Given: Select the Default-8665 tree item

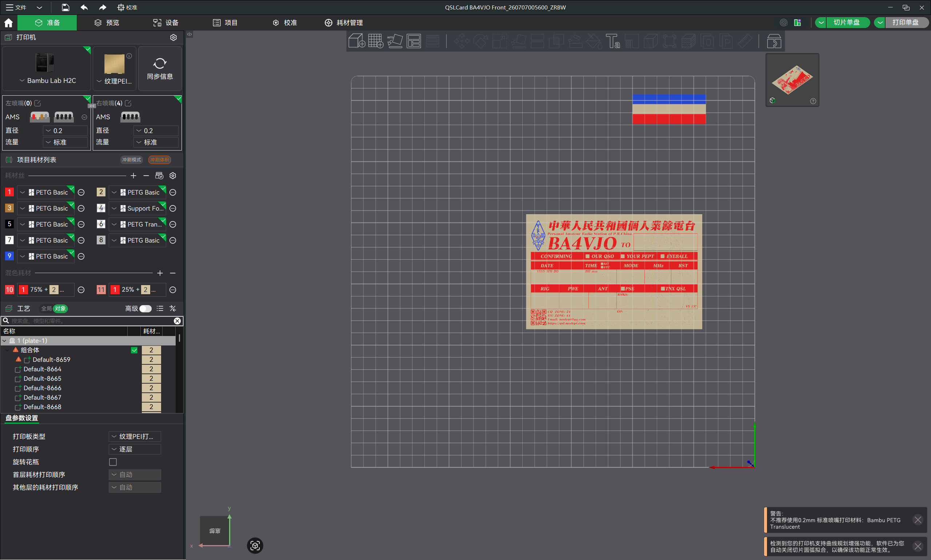Looking at the screenshot, I should point(42,379).
